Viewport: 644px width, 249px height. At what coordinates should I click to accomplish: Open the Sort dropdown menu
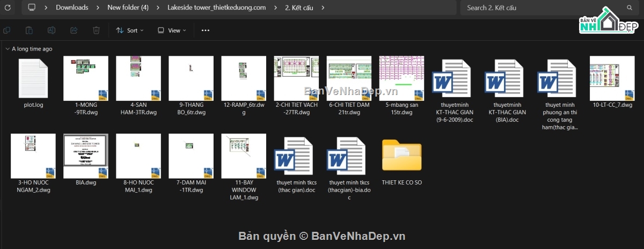point(130,31)
